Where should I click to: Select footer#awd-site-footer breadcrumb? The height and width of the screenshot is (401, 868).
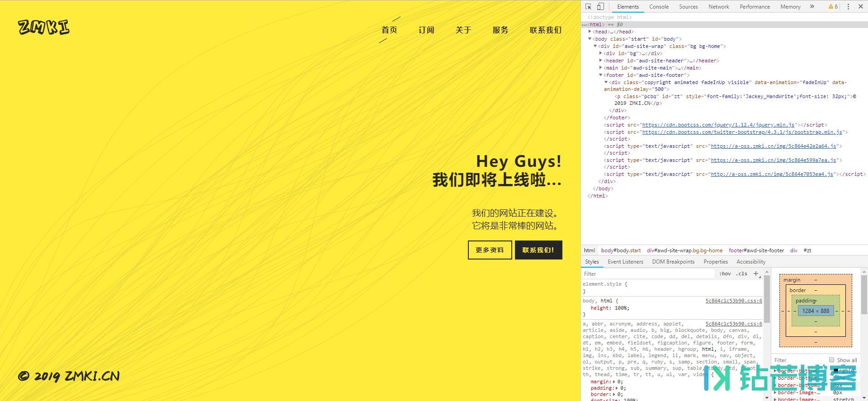coord(756,250)
